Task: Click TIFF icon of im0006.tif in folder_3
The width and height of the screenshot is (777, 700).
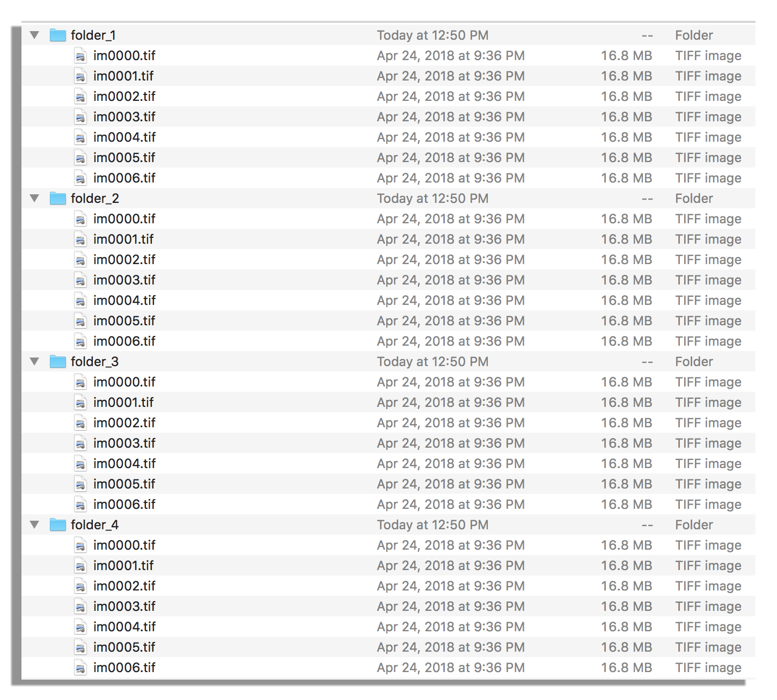Action: 80,505
